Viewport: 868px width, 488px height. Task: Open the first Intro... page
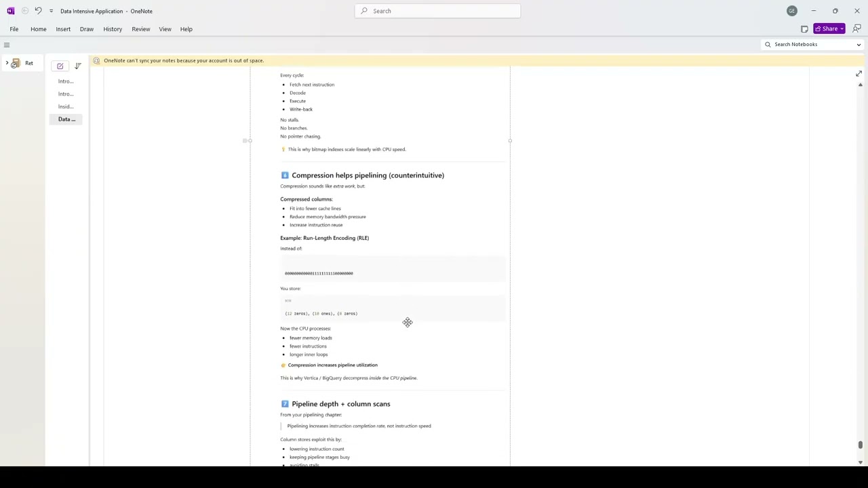click(x=66, y=81)
